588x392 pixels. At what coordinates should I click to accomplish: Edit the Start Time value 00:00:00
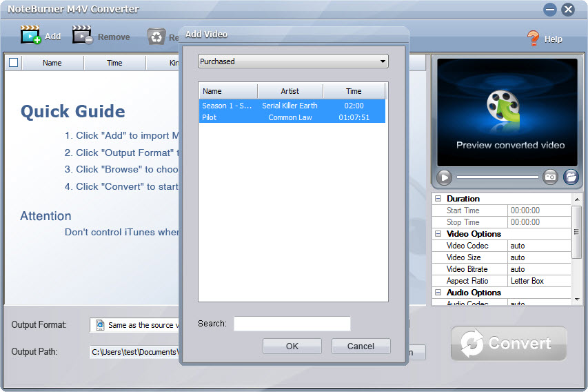click(538, 210)
